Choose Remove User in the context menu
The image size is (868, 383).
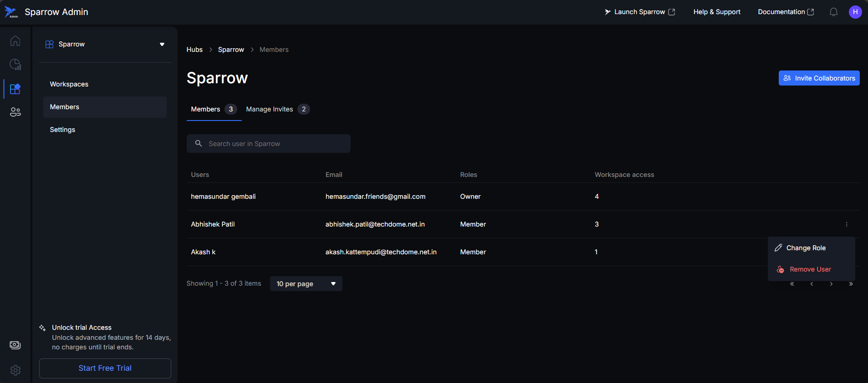click(810, 269)
